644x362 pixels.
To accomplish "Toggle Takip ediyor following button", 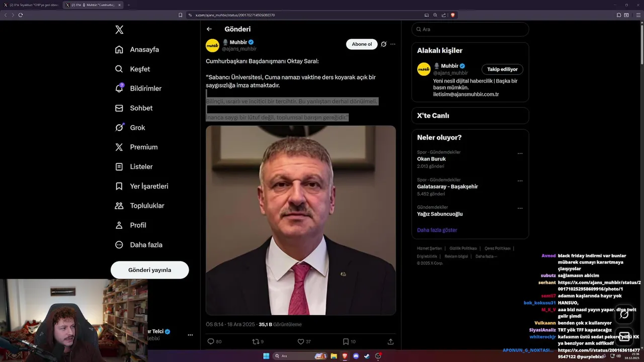I will [x=502, y=69].
